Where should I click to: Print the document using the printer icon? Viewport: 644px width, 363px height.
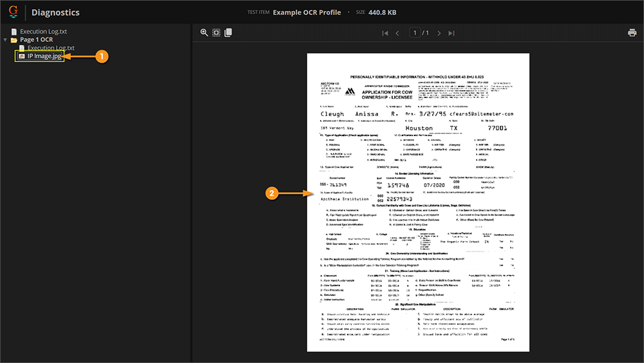[x=632, y=33]
